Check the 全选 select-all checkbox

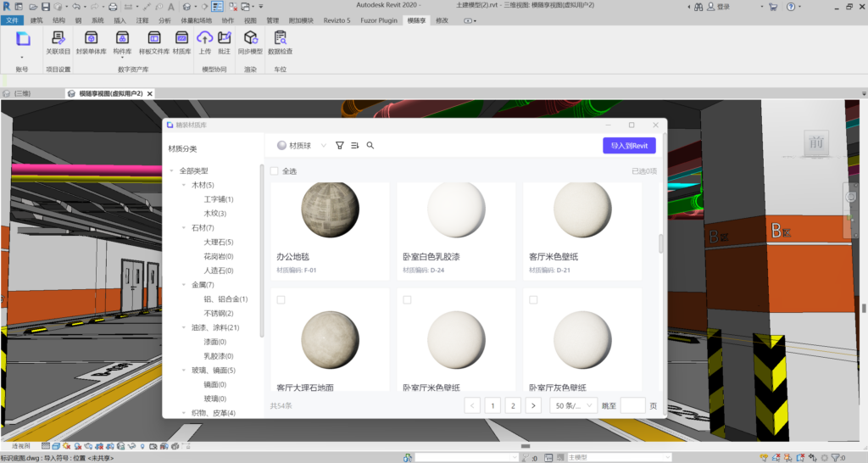[x=274, y=171]
